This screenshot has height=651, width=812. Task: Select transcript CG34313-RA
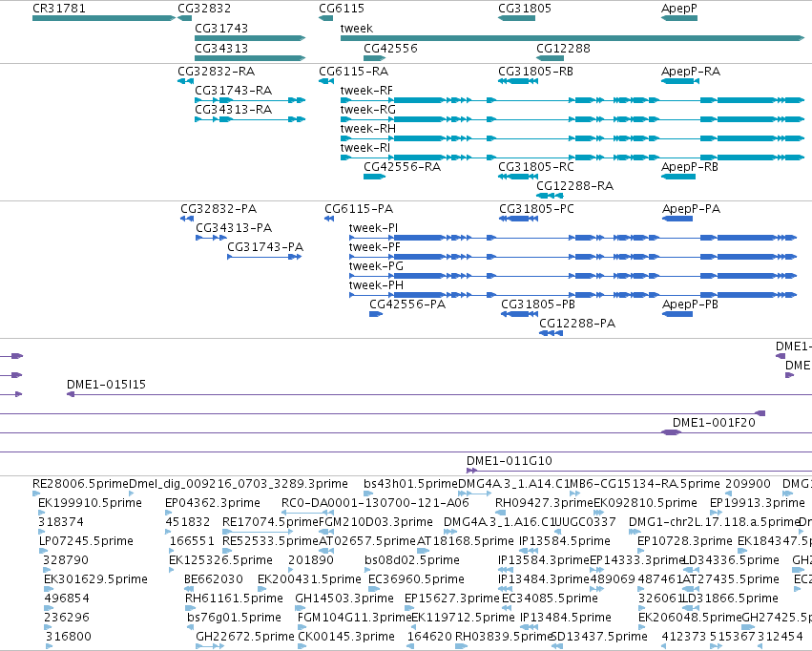point(250,119)
